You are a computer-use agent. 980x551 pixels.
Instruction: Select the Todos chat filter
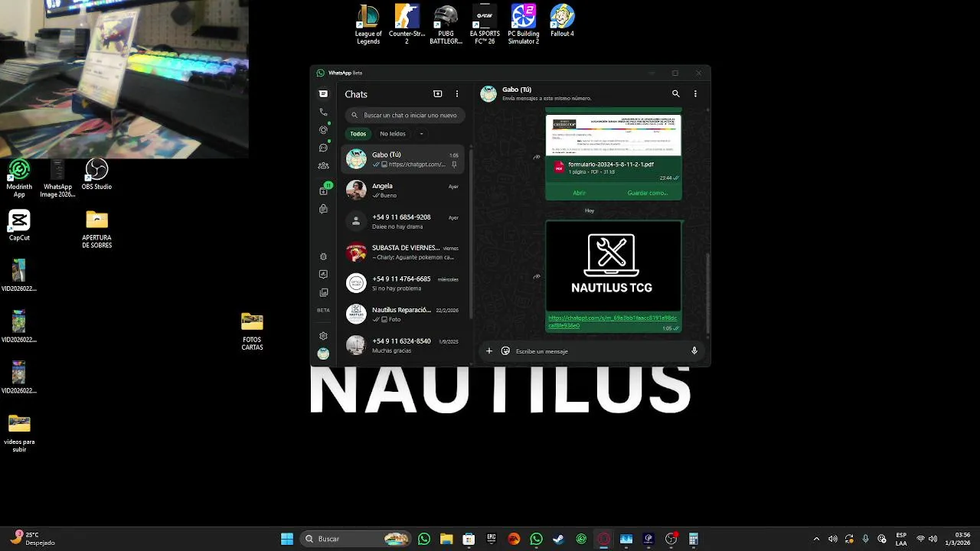click(358, 134)
